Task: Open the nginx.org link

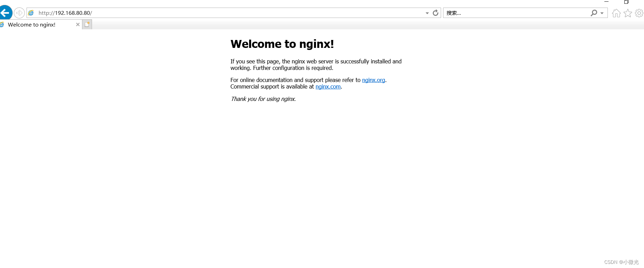Action: (x=374, y=80)
